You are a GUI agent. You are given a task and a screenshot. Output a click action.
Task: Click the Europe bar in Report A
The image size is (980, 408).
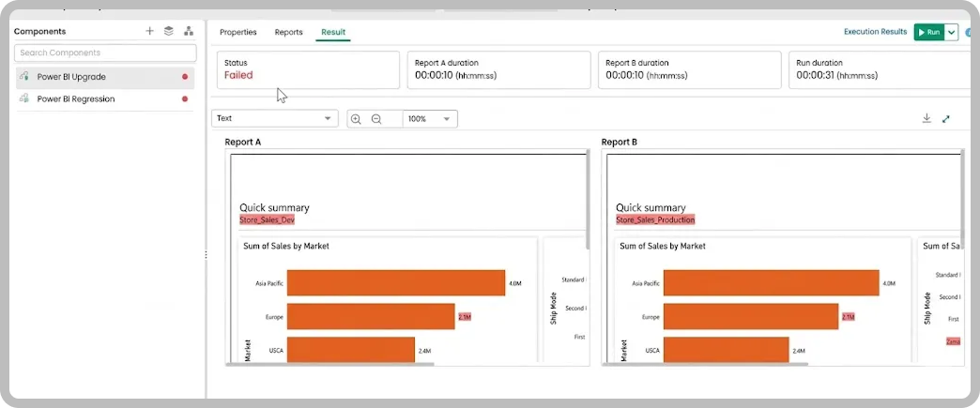pos(371,317)
